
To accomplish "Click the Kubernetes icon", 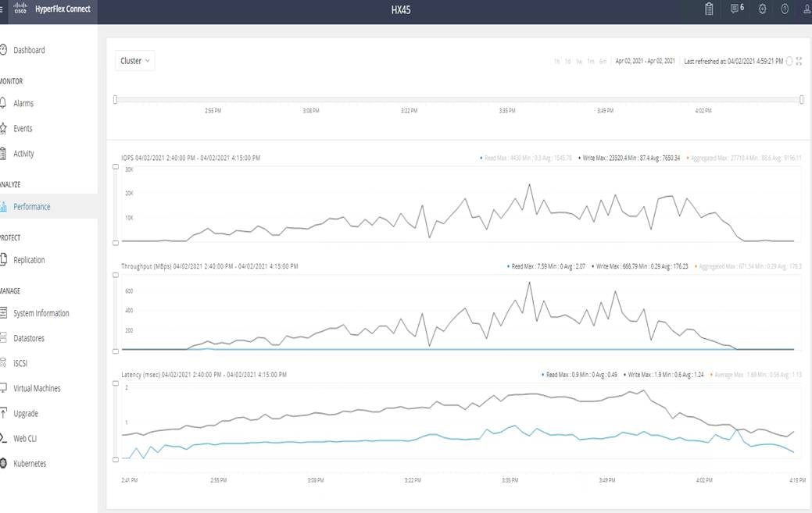I will pos(3,463).
